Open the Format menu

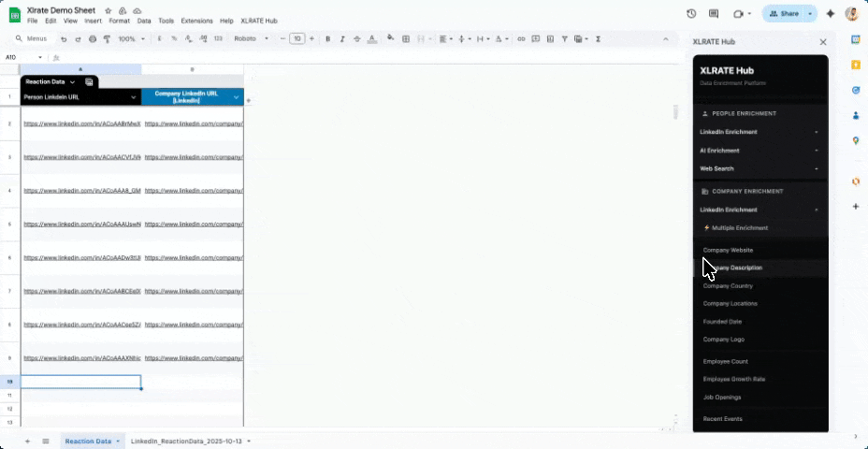click(120, 21)
